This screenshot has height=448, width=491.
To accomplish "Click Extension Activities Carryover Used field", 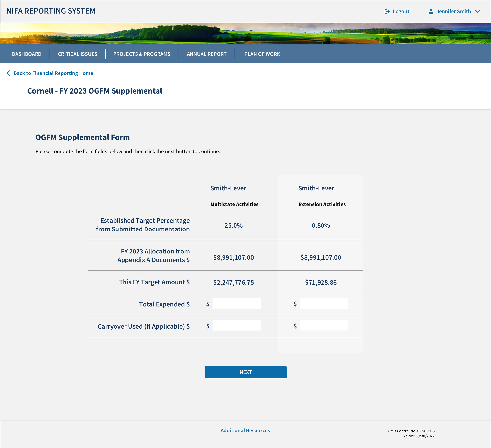I will [x=323, y=326].
